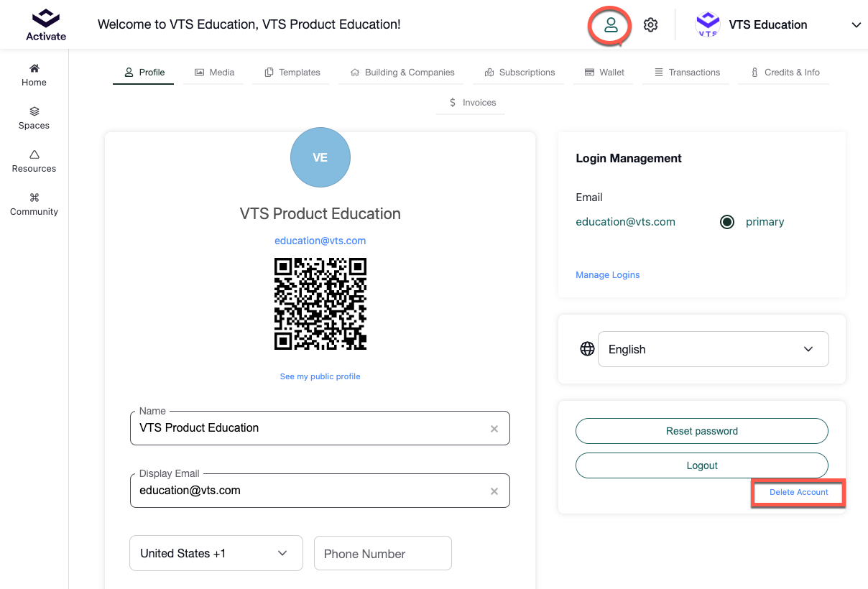
Task: Click the Logout button
Action: click(702, 465)
